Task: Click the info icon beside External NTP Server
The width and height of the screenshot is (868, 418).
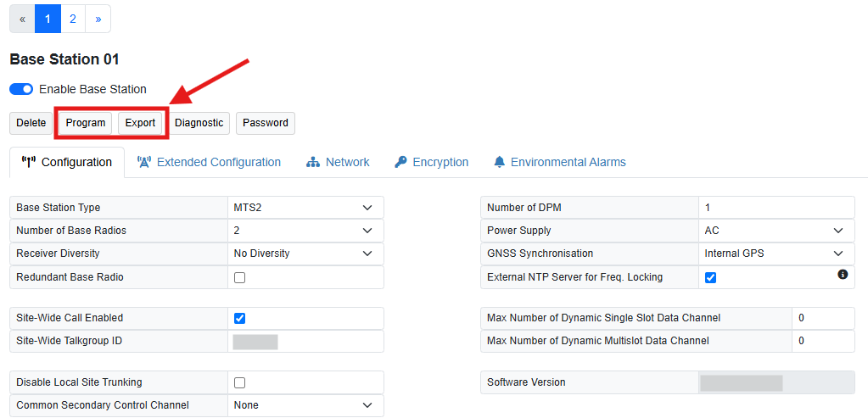Action: pos(843,274)
